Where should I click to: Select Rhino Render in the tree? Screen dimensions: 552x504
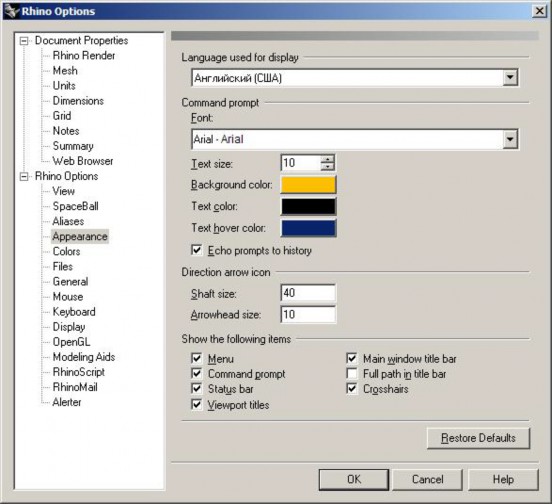84,56
